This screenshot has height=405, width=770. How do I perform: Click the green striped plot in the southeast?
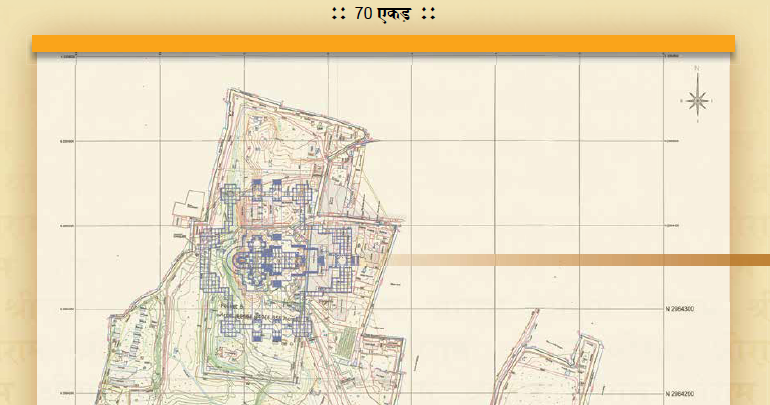pyautogui.click(x=345, y=343)
